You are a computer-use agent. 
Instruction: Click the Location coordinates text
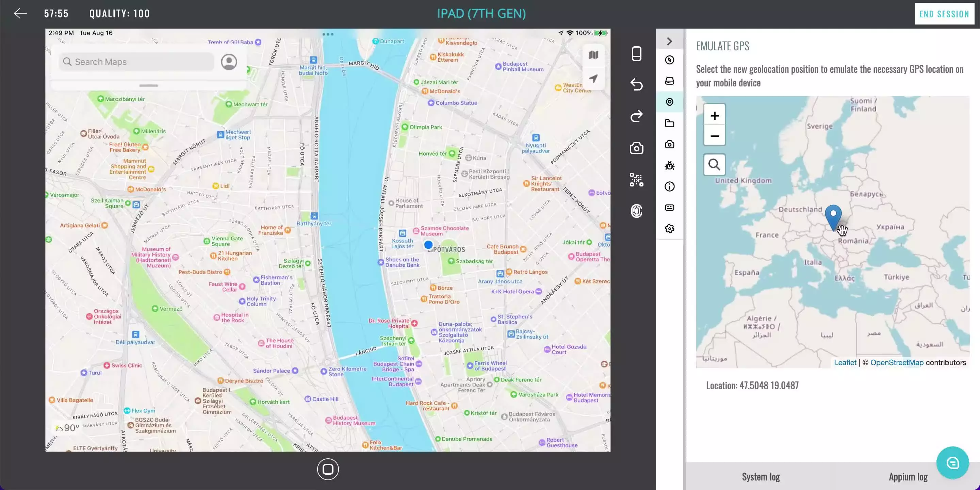[752, 386]
